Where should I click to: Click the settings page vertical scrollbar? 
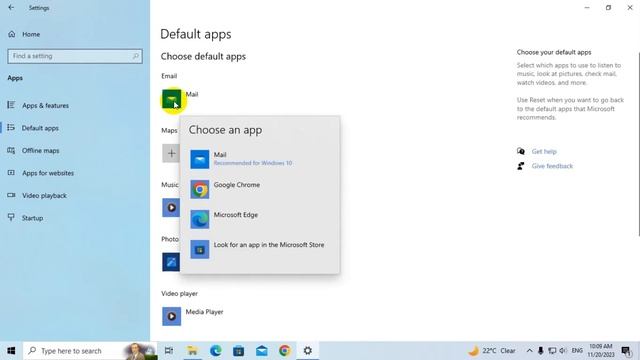point(638,144)
